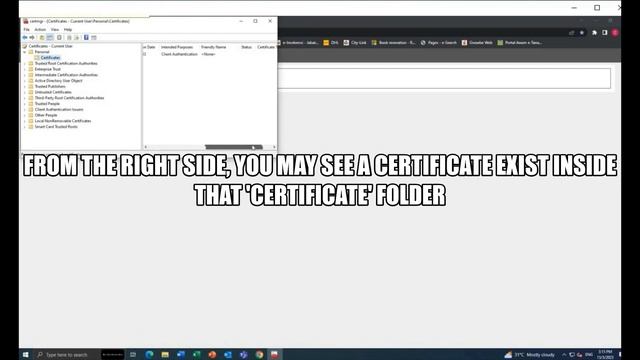Screen dimensions: 640x360
Task: Open Excel from the taskbar
Action: [196, 355]
